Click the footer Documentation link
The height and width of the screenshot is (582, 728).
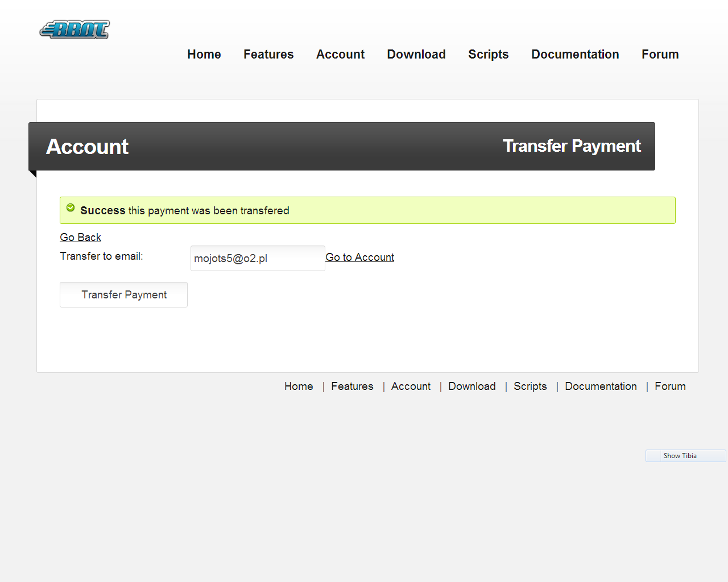coord(601,386)
